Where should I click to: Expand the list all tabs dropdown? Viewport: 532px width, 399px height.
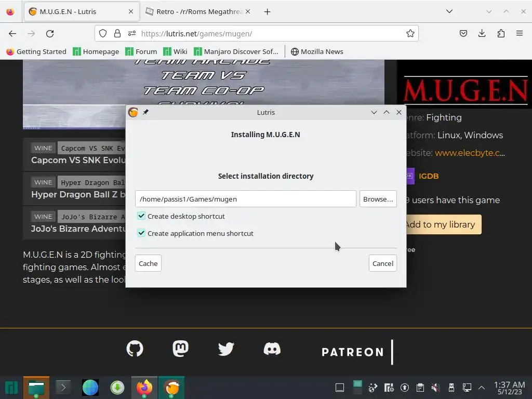click(449, 11)
